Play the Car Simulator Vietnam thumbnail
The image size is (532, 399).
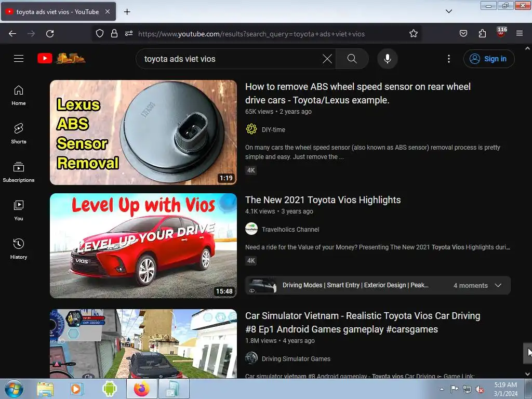(x=143, y=343)
